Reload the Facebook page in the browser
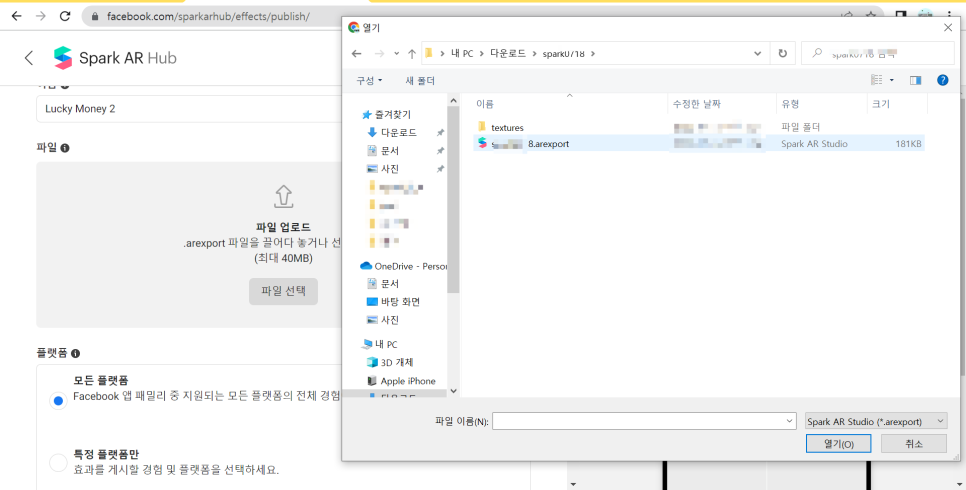 (x=65, y=16)
